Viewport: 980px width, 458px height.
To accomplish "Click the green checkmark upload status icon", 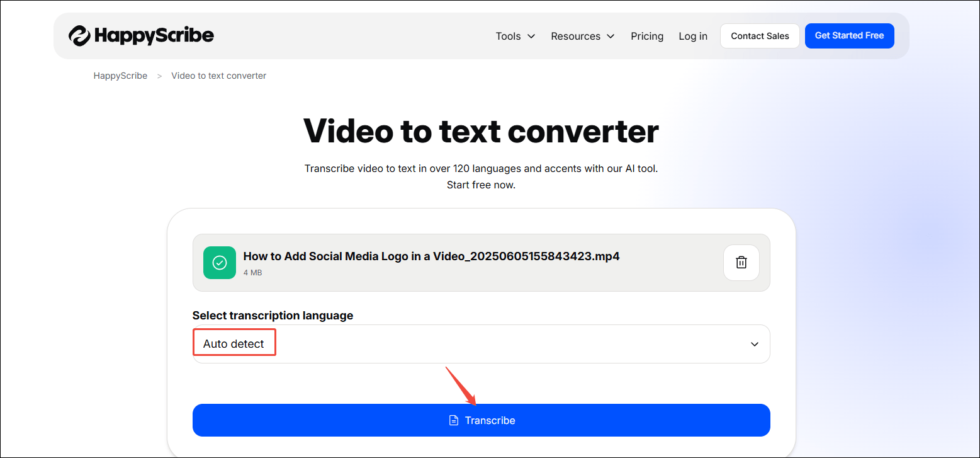I will (220, 263).
